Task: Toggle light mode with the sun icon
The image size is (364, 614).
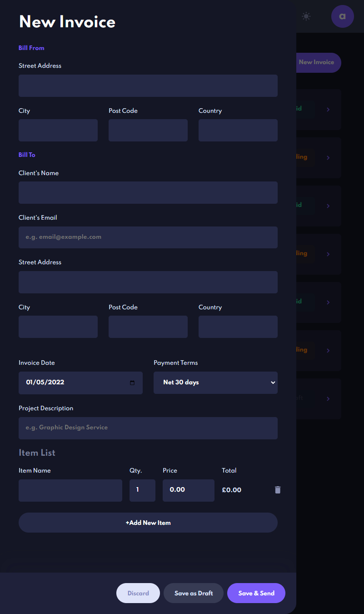Action: pos(306,16)
